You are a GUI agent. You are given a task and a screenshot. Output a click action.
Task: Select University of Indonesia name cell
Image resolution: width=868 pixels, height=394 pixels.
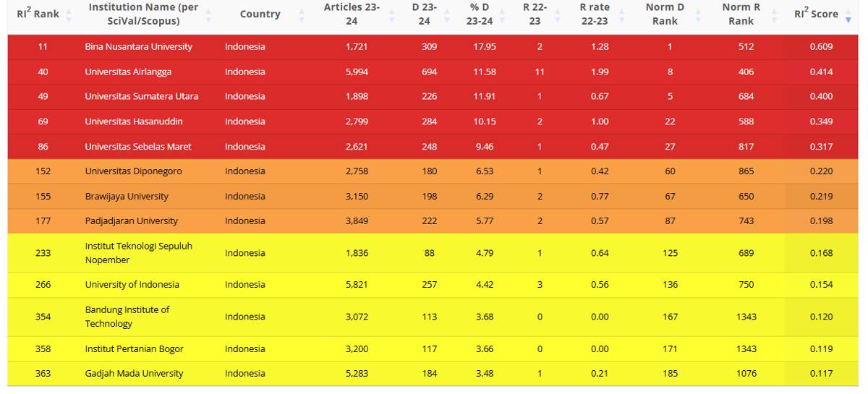[x=132, y=284]
